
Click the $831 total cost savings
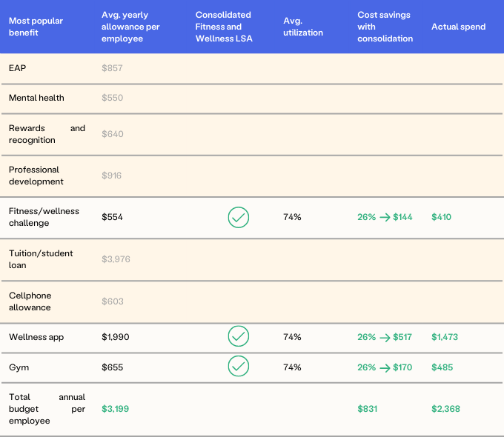368,409
